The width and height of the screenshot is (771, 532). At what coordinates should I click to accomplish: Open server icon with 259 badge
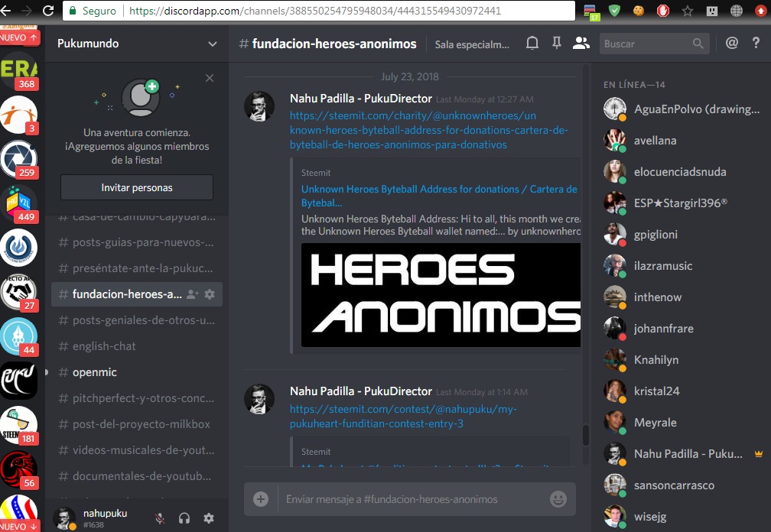pyautogui.click(x=18, y=159)
